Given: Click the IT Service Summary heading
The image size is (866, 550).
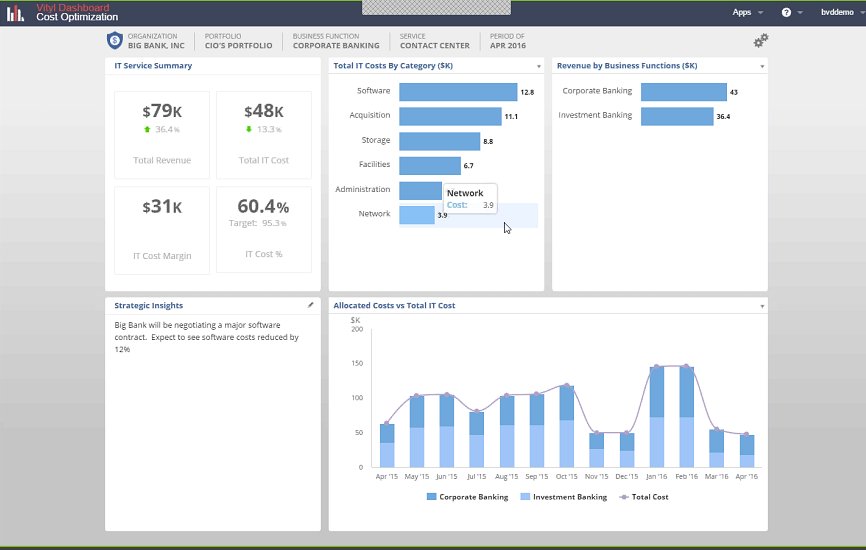Looking at the screenshot, I should pyautogui.click(x=153, y=66).
